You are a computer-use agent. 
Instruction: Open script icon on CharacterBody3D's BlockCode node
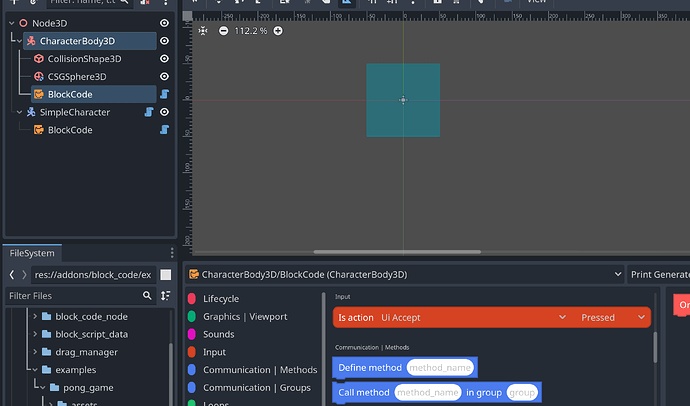click(x=165, y=94)
